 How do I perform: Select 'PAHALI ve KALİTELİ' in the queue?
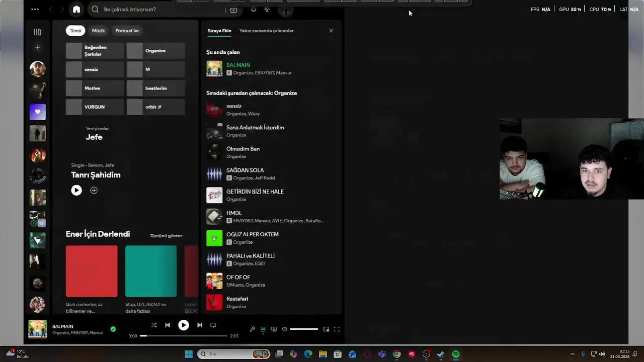point(271,259)
